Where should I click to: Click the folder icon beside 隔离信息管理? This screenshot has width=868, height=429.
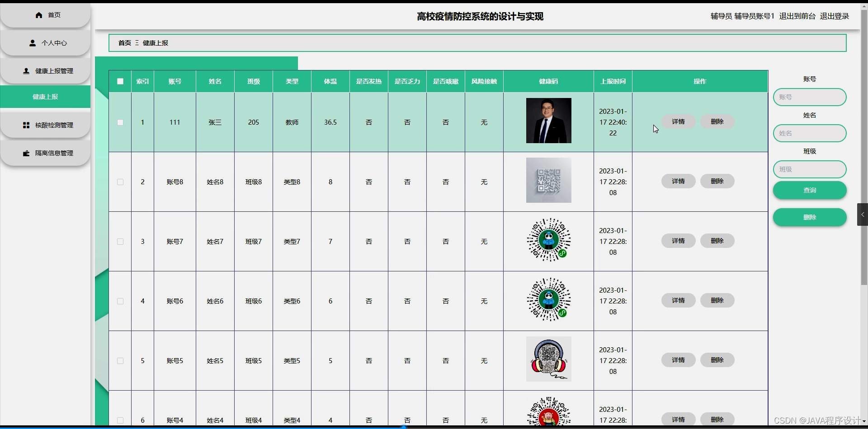pyautogui.click(x=26, y=153)
